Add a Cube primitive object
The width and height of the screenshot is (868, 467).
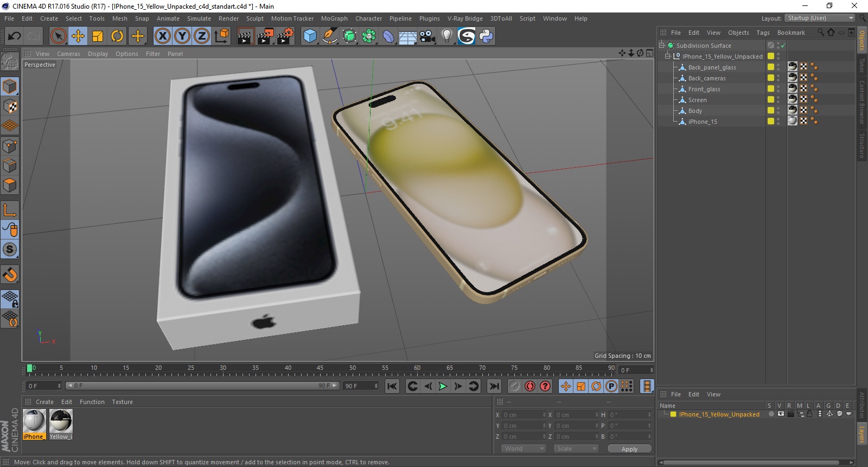tap(310, 36)
